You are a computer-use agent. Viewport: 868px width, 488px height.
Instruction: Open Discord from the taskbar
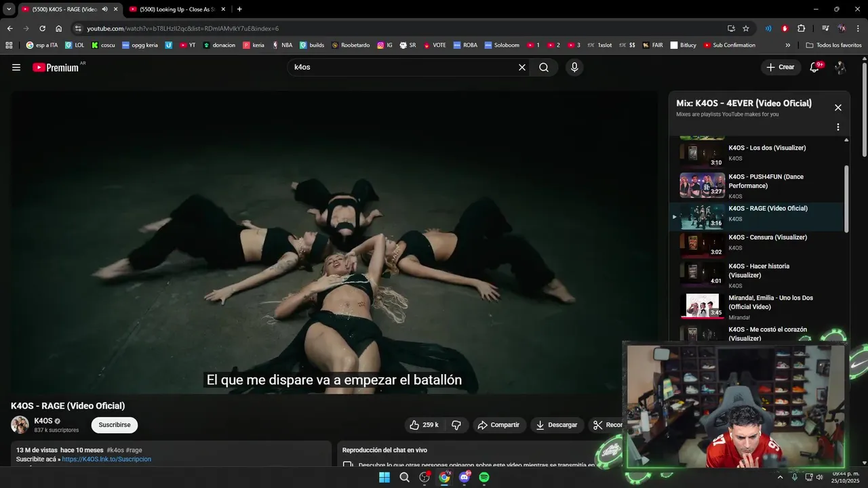point(465,477)
